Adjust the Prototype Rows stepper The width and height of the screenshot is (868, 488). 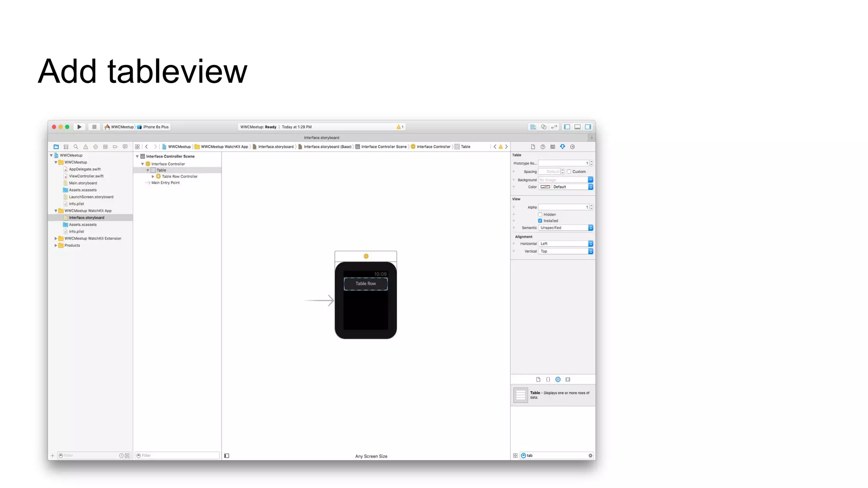(591, 163)
